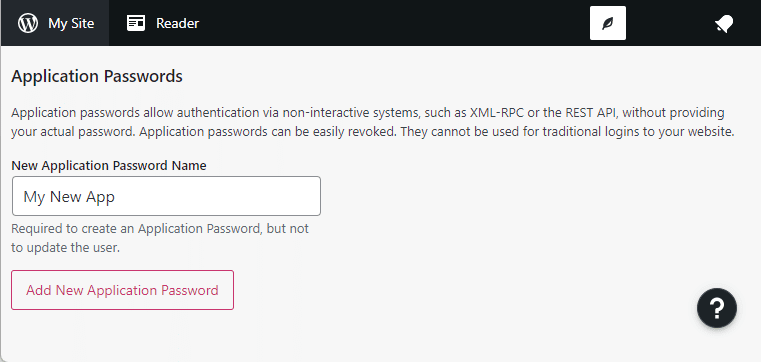Switch to the Reader section
Image resolution: width=761 pixels, height=362 pixels.
(x=163, y=23)
